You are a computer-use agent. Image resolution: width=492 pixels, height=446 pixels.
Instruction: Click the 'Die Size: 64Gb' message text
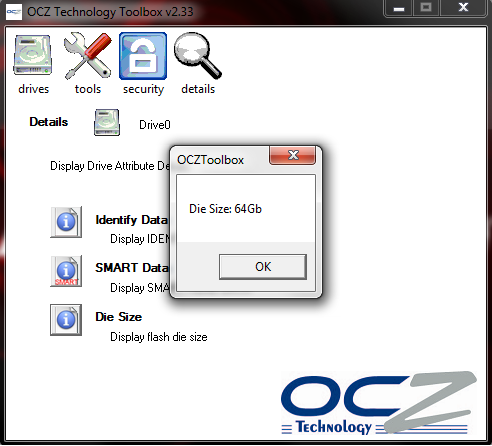tap(225, 209)
